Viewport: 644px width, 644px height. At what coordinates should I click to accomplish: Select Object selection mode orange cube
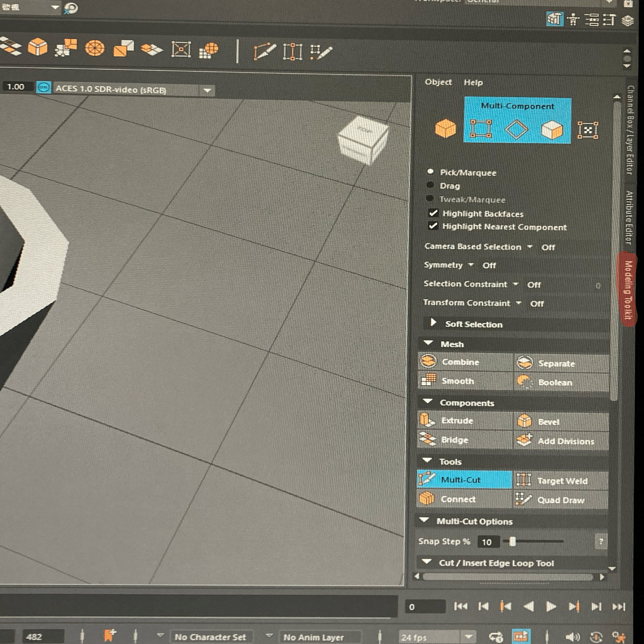point(445,129)
